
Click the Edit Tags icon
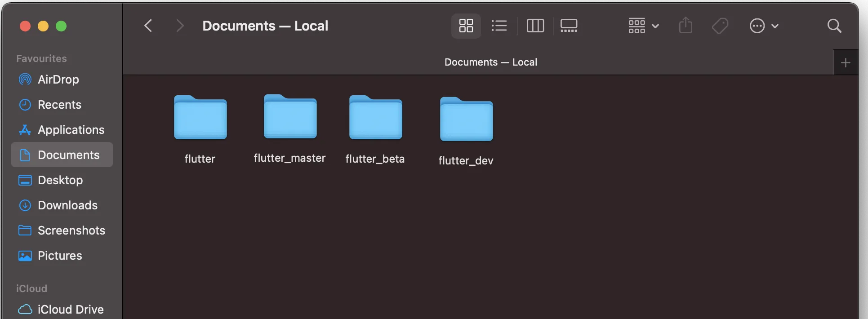720,26
